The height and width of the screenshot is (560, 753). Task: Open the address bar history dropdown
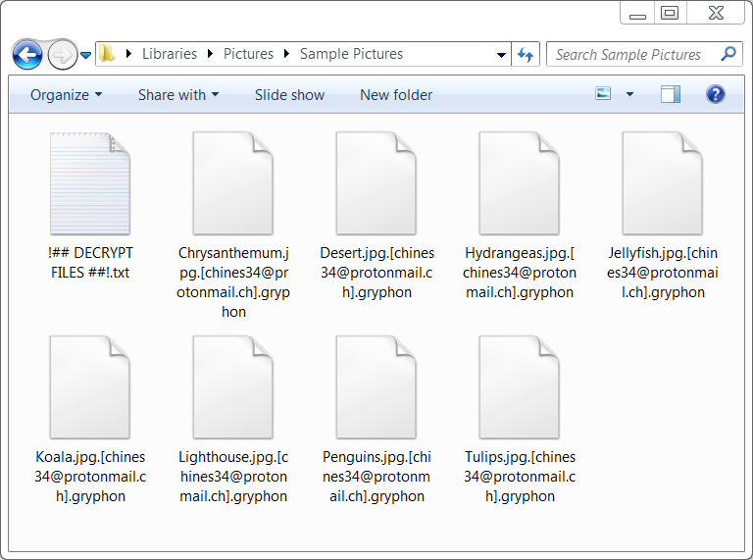pos(501,55)
